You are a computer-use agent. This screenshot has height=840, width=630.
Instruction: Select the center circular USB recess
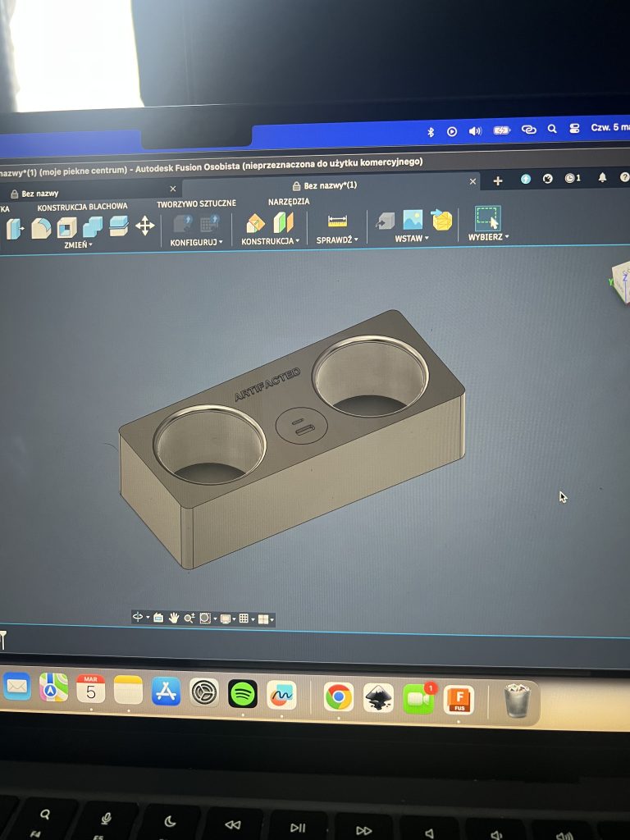[x=302, y=426]
